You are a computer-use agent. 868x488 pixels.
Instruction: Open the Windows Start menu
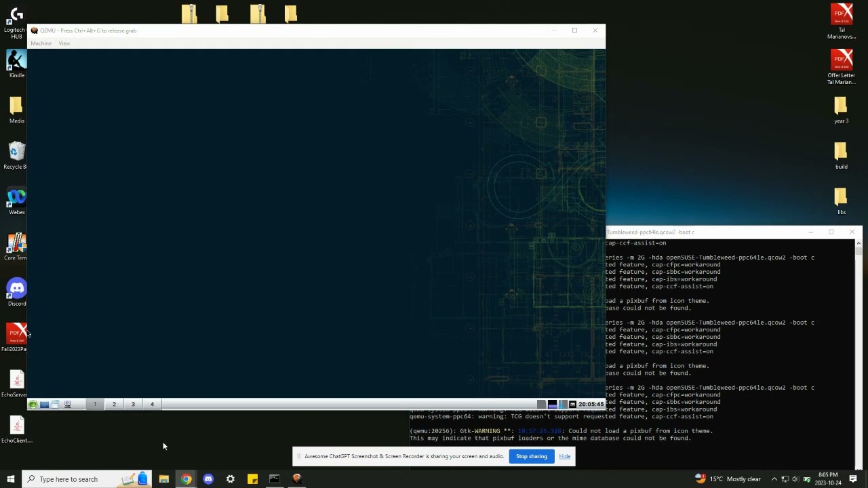pos(10,479)
